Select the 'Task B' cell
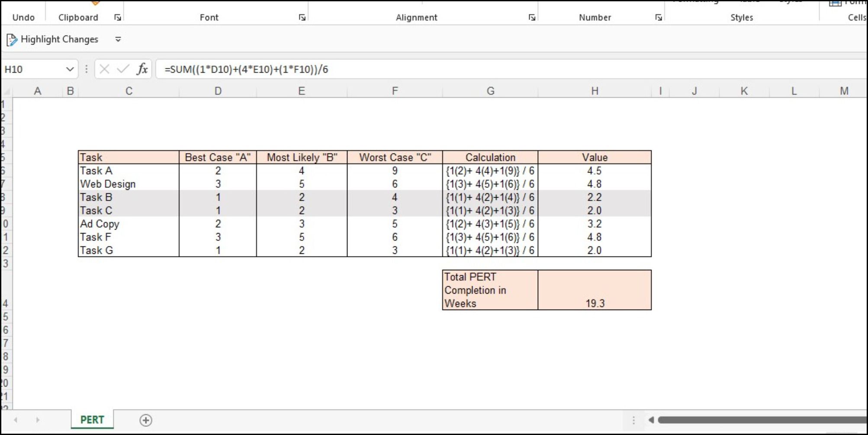The image size is (868, 435). point(129,197)
